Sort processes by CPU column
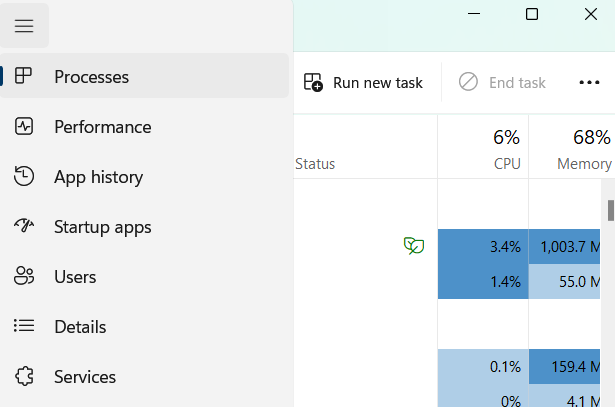 point(506,148)
